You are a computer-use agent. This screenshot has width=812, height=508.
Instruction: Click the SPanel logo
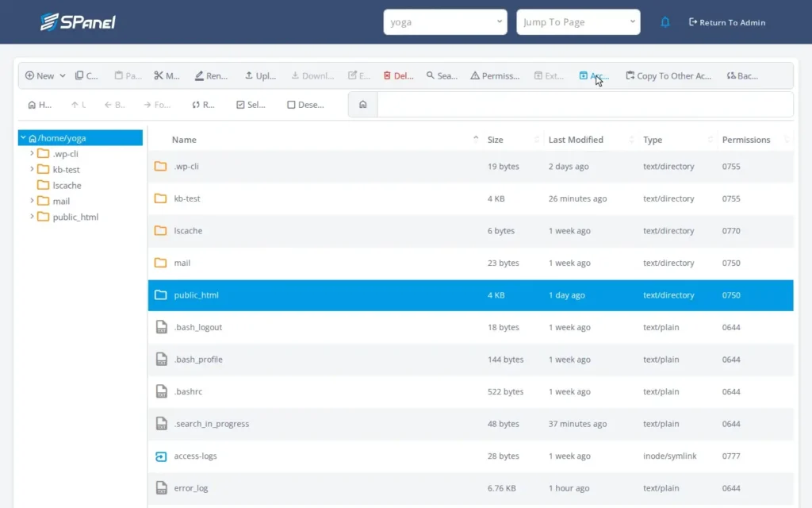pos(78,21)
